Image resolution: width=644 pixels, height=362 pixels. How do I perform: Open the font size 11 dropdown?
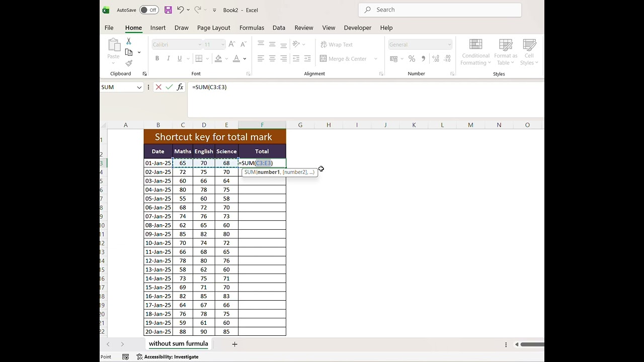point(222,44)
